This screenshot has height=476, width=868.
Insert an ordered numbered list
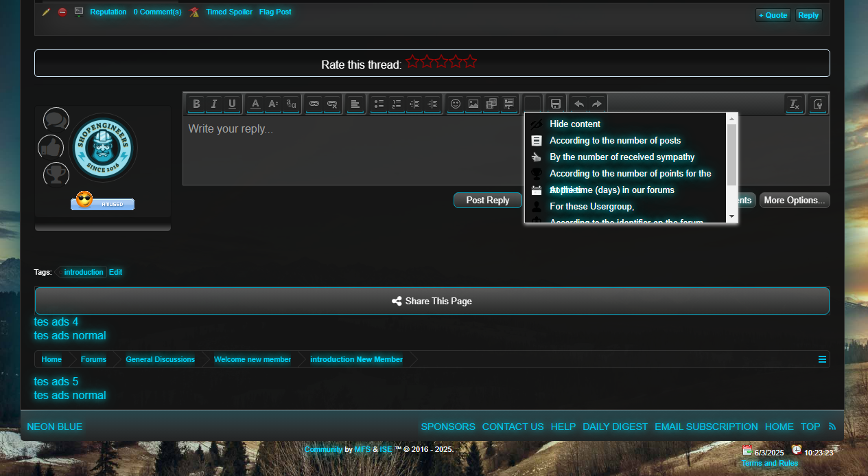point(397,104)
